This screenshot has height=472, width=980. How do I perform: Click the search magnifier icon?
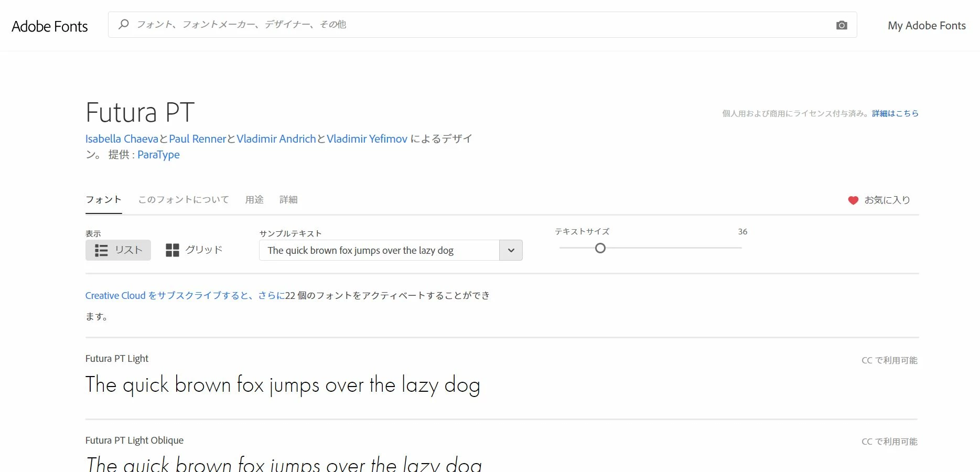pyautogui.click(x=124, y=24)
